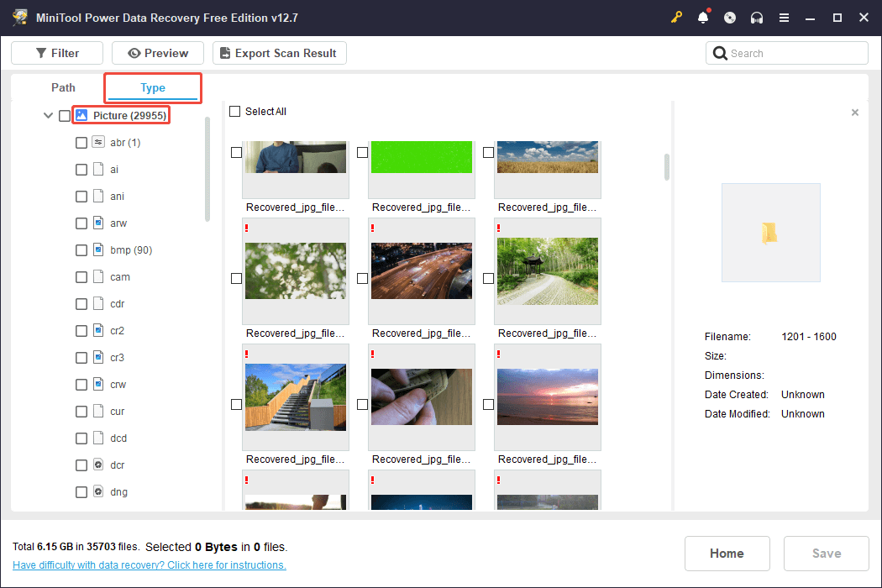Viewport: 882px width, 588px height.
Task: Select the sunset beach thumbnail
Action: point(548,396)
